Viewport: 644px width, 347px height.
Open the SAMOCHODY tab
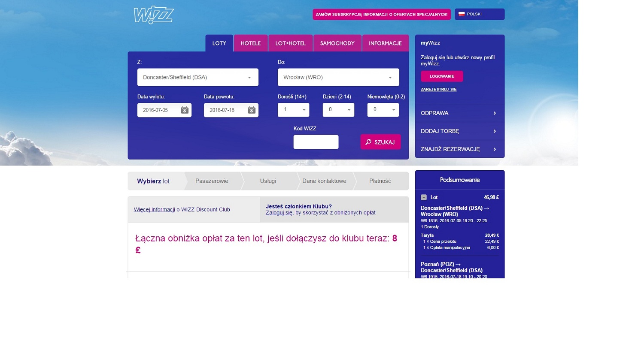pos(337,43)
